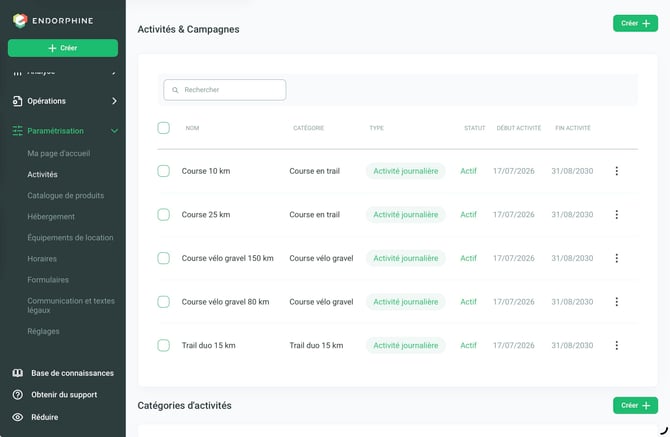Open options for Course vélo gravel 150 km
The width and height of the screenshot is (670, 437).
[x=617, y=258]
